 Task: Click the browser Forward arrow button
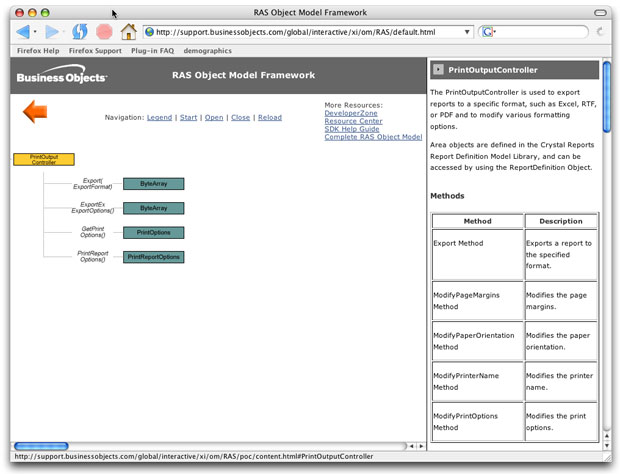51,32
